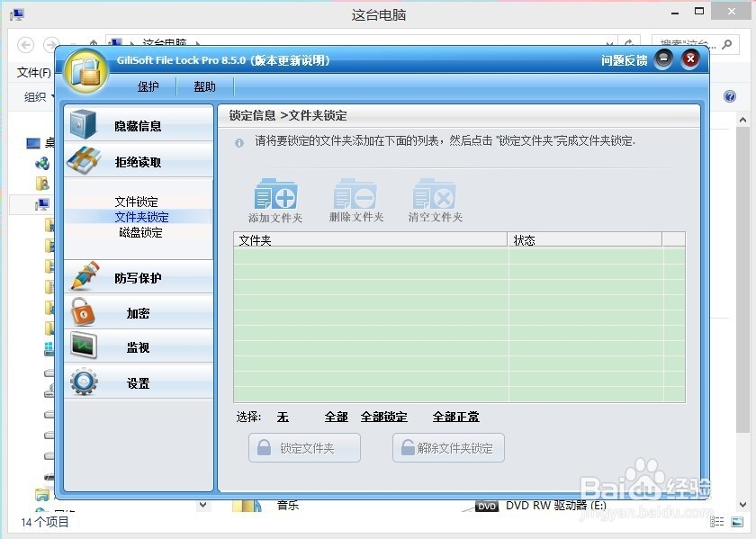Image resolution: width=756 pixels, height=539 pixels.
Task: Click the 解除文件夹锁定 button
Action: [448, 448]
